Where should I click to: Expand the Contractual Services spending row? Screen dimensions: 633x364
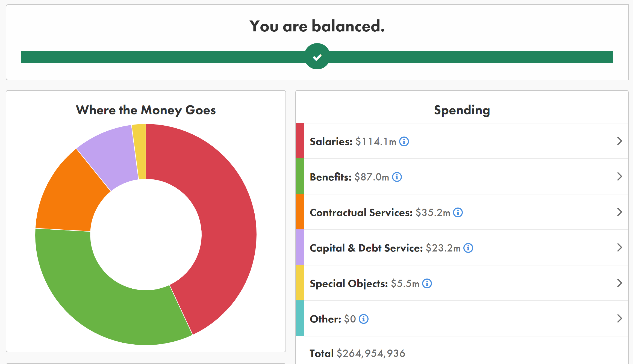click(x=619, y=212)
